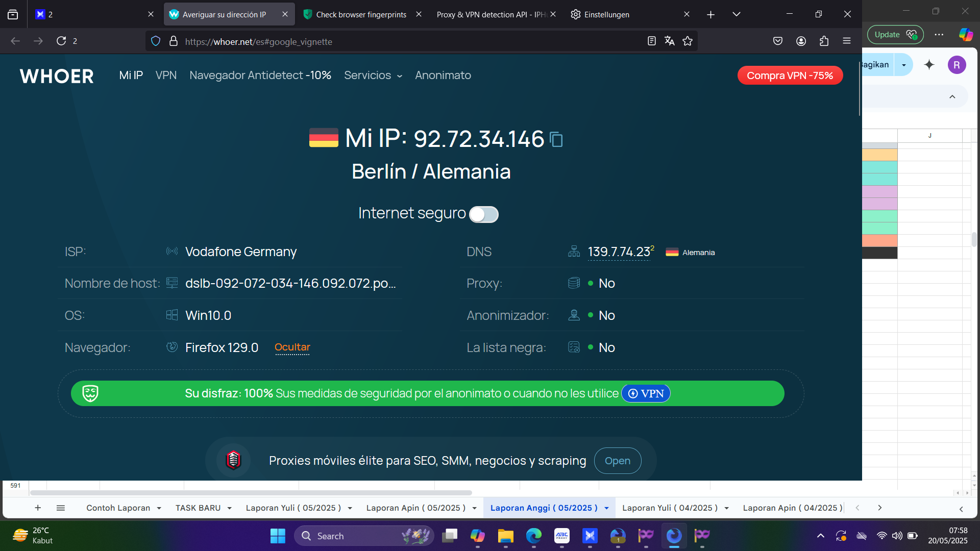Click the spreadsheet horizontal scrollbar
Screen dimensions: 980x551
[251, 493]
